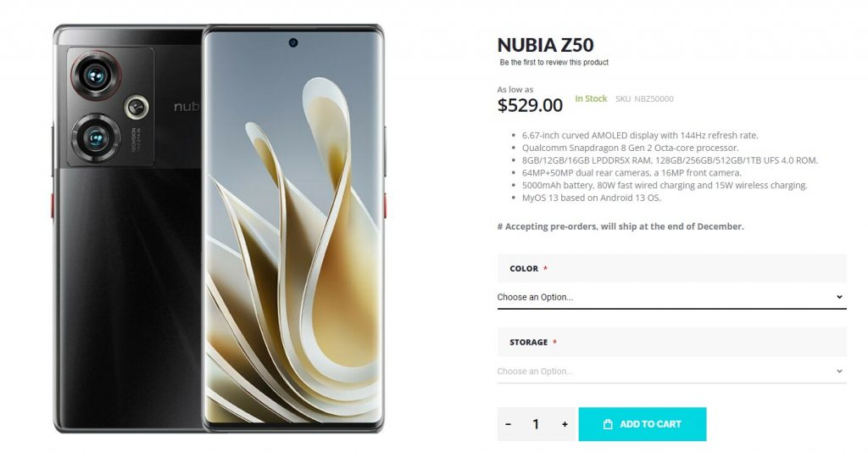Click the shopping bag icon on Add to Cart
Screen dimensions: 868x453
(608, 424)
